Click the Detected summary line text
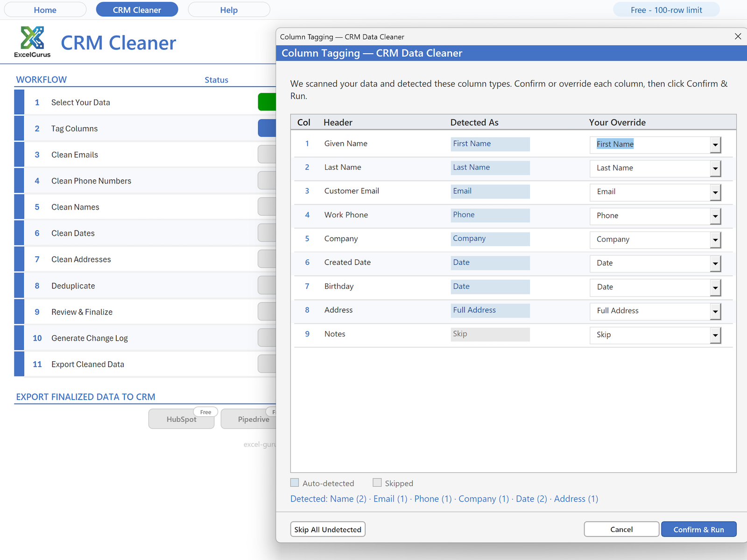 [x=444, y=499]
